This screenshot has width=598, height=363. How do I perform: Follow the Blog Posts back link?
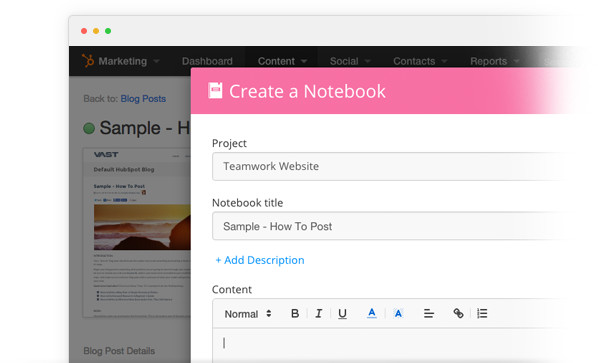(x=143, y=99)
